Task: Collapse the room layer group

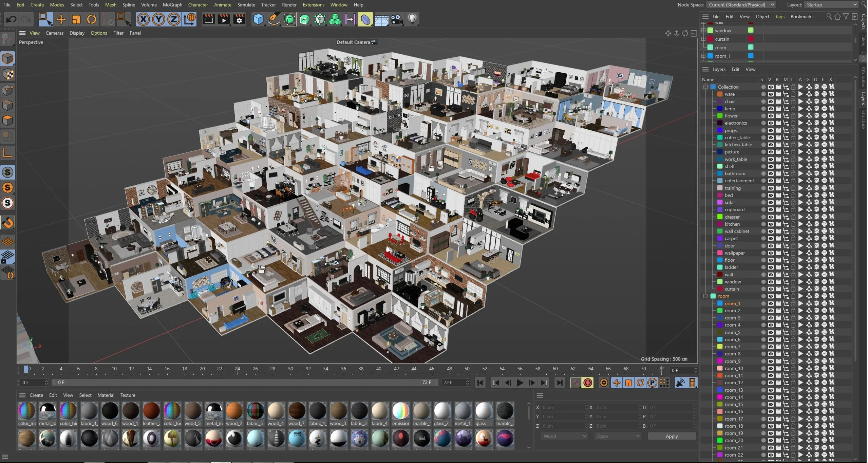Action: pos(705,296)
